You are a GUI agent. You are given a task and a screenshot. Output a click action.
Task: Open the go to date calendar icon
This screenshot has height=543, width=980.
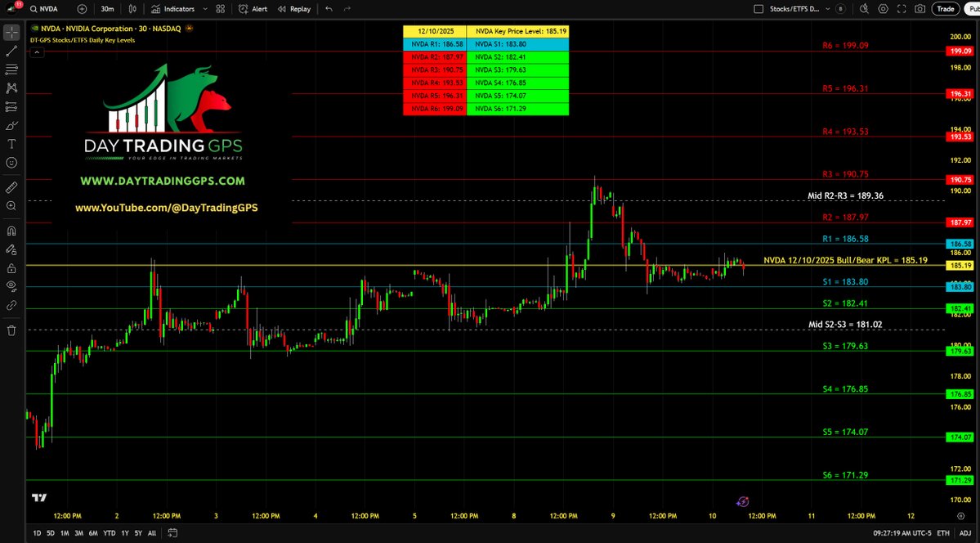172,533
